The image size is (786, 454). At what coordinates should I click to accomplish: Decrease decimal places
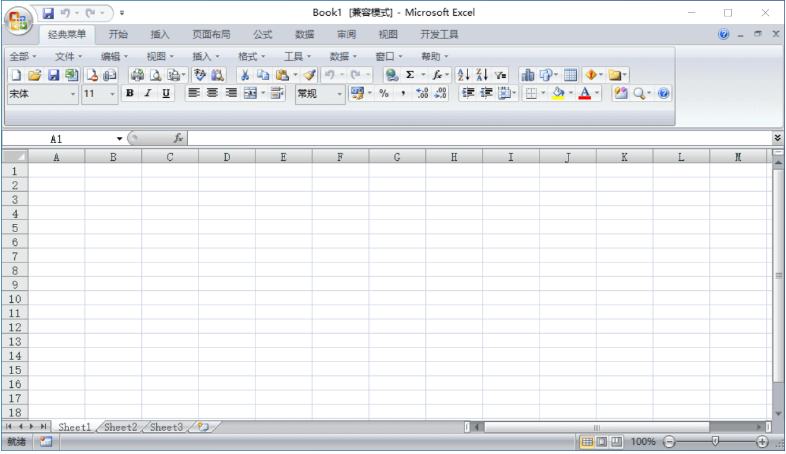tap(440, 93)
